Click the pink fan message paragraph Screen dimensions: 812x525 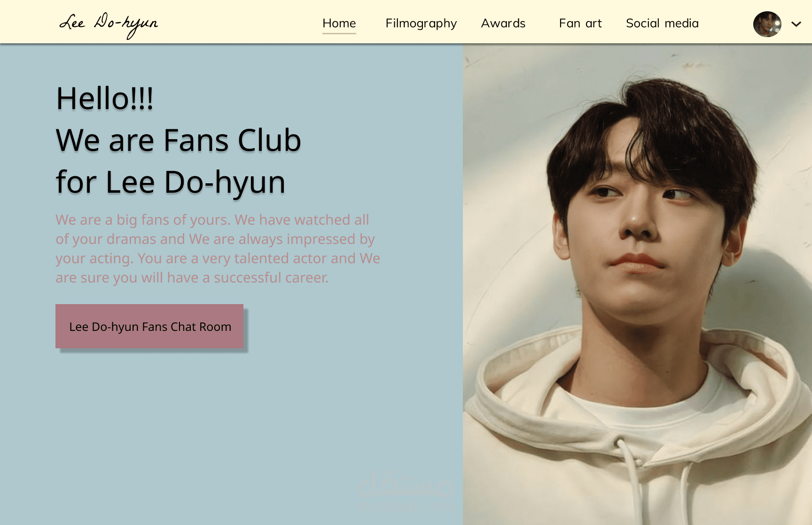click(218, 249)
